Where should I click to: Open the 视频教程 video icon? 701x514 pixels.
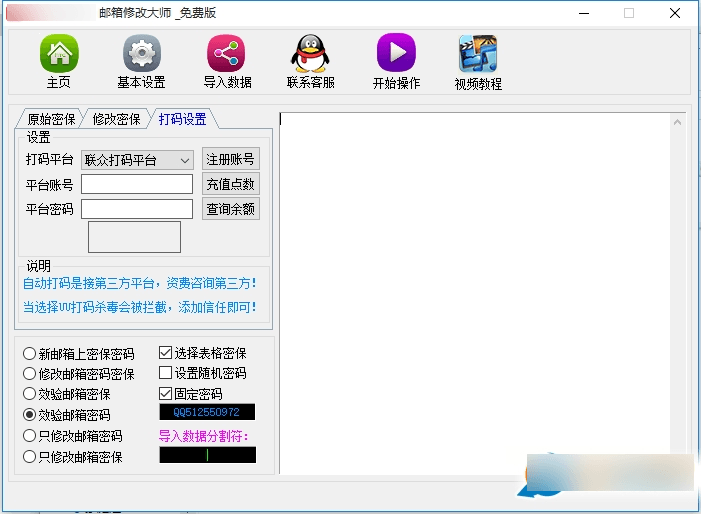click(x=478, y=54)
